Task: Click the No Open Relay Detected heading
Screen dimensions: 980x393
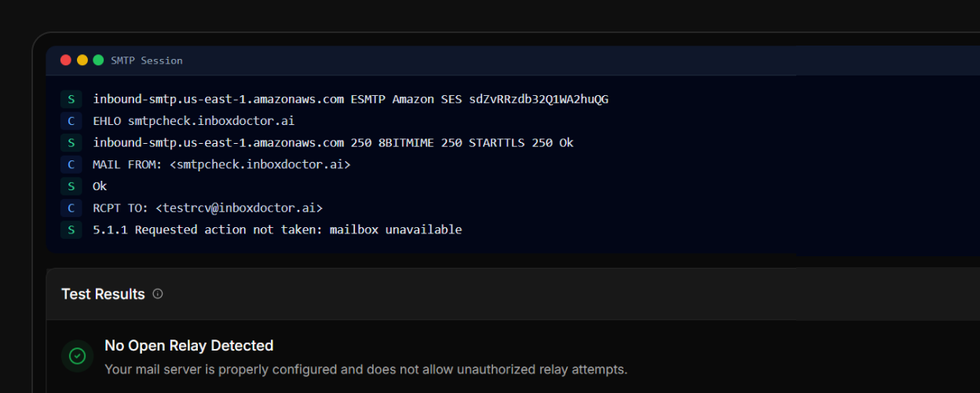Action: [188, 346]
